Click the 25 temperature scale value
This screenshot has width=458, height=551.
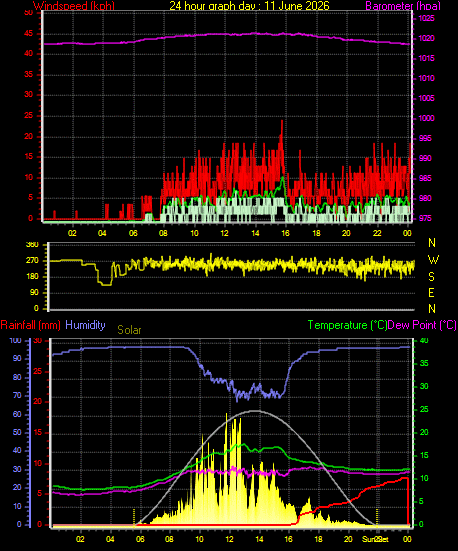click(x=424, y=409)
